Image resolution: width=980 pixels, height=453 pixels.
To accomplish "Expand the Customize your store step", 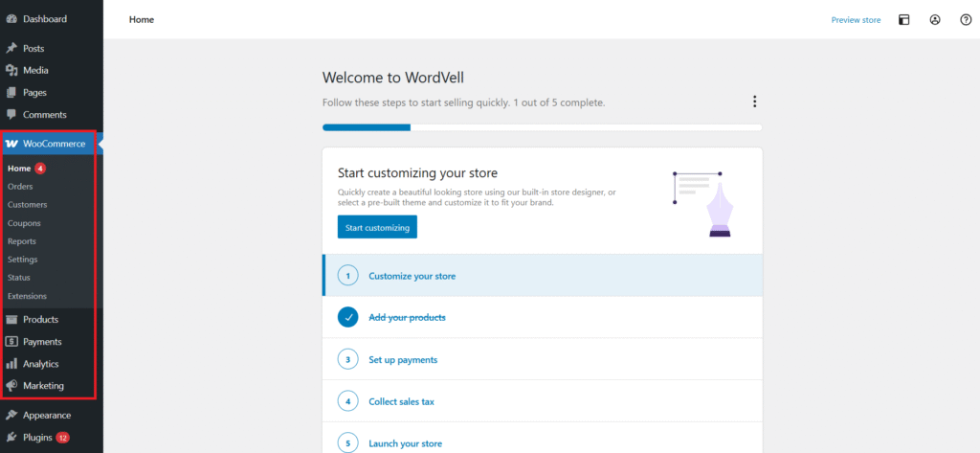I will click(x=412, y=276).
